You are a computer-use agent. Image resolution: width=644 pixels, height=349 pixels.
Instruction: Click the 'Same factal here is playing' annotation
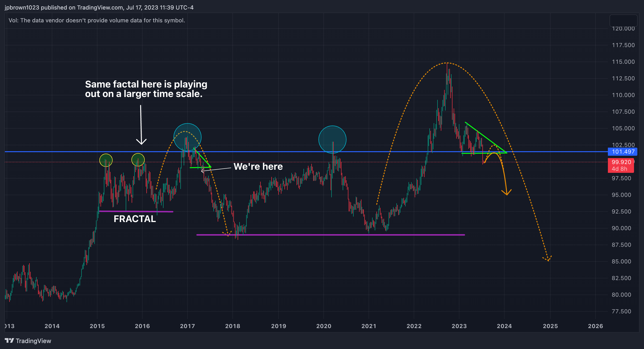(x=146, y=84)
